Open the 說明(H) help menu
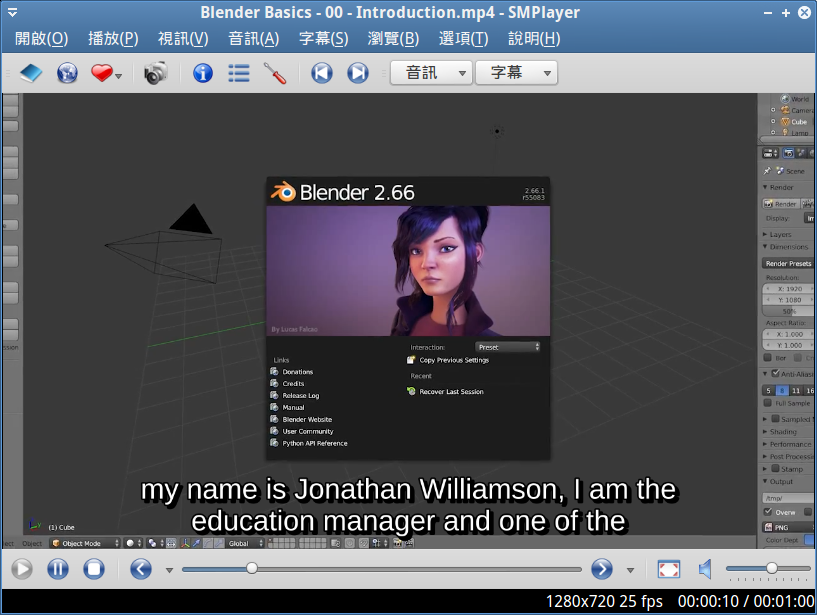This screenshot has width=817, height=615. 534,39
